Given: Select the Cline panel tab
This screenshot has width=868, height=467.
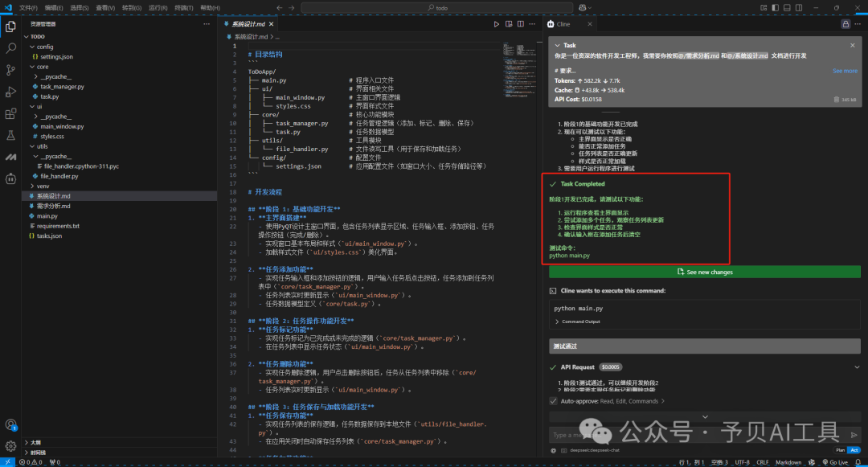Looking at the screenshot, I should [x=569, y=24].
